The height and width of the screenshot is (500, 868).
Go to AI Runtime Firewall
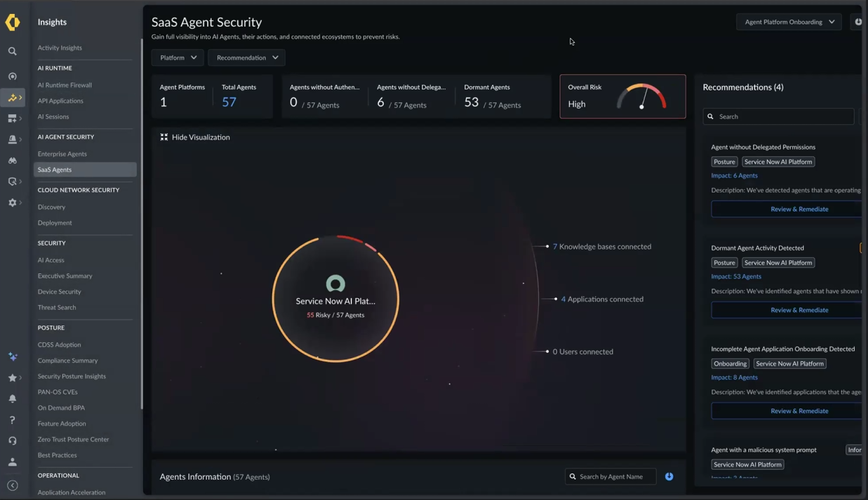pos(65,85)
